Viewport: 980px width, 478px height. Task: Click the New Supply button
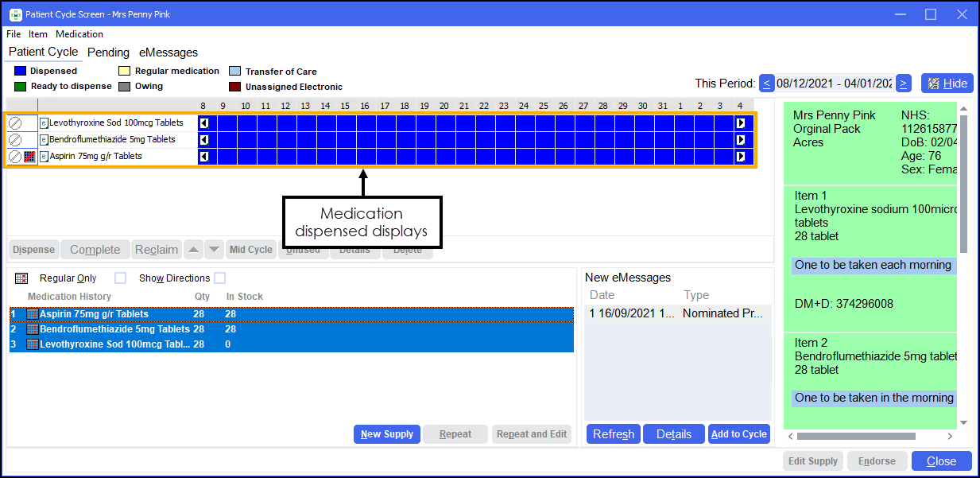[x=386, y=434]
